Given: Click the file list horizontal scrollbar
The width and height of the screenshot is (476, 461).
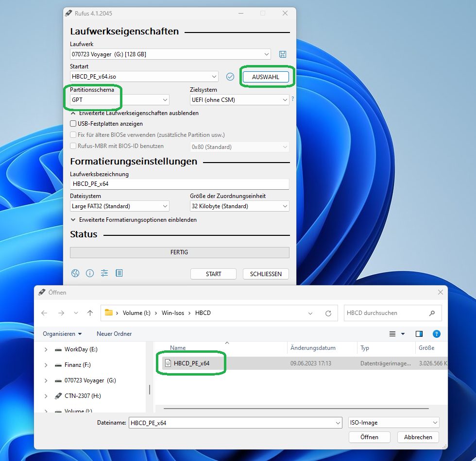Looking at the screenshot, I should pyautogui.click(x=296, y=409).
